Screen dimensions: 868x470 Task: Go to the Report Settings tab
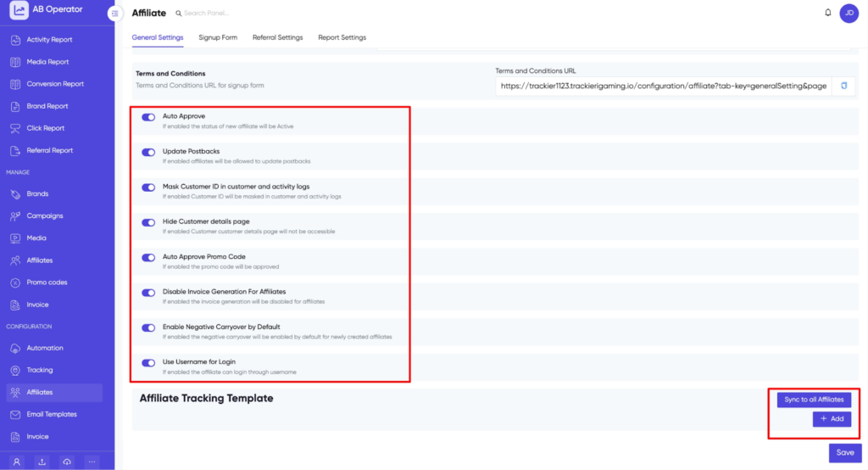[x=342, y=37]
